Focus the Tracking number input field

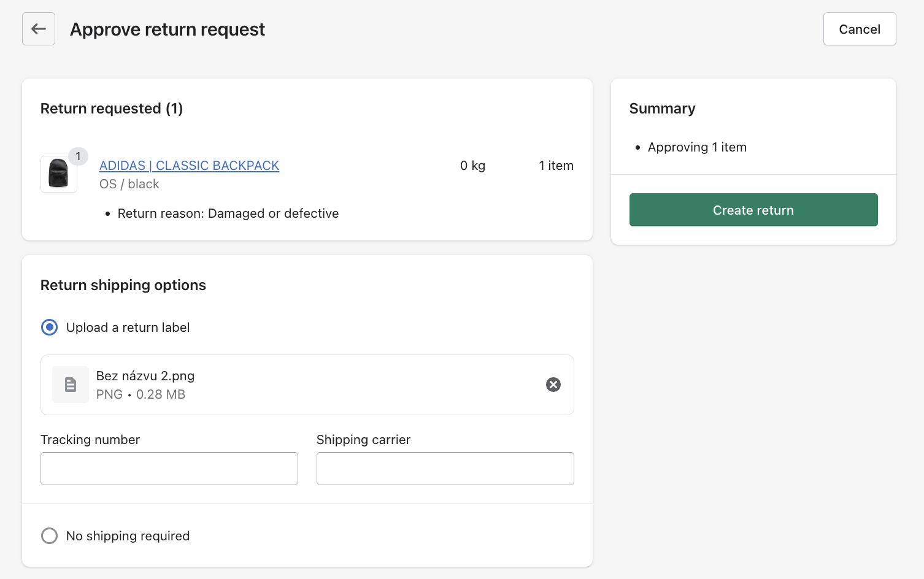(x=169, y=469)
